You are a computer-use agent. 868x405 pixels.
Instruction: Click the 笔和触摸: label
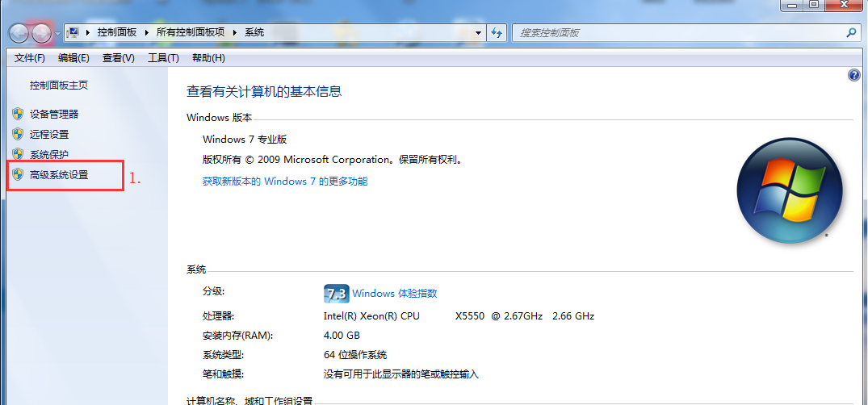click(x=223, y=374)
